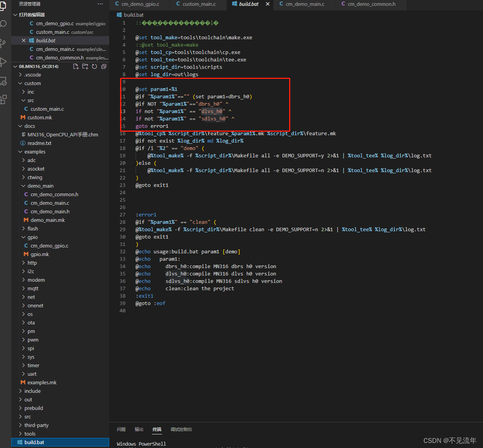Screen dimensions: 483x448
Task: Click the line number 18 in the gutter
Action: [122, 148]
